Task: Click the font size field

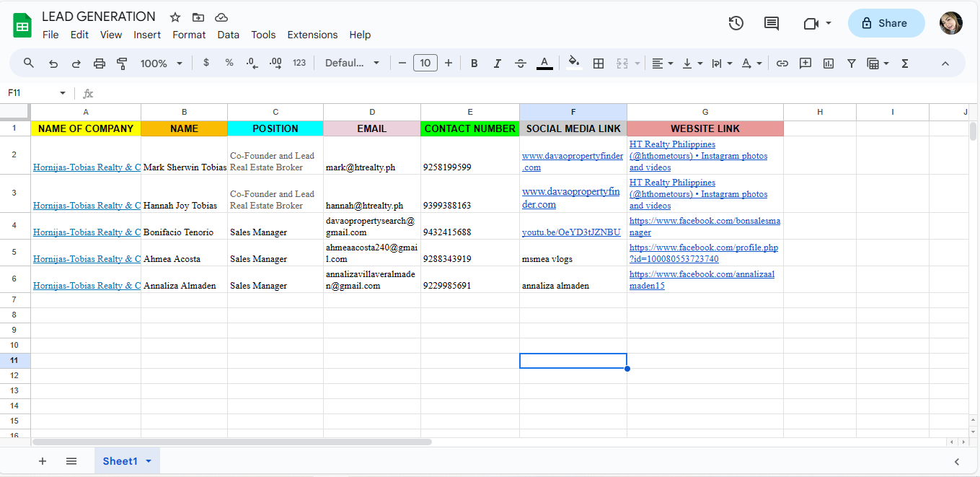Action: pos(425,64)
